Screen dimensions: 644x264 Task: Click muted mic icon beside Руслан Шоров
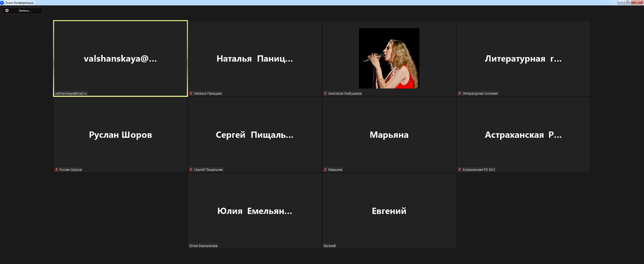(57, 170)
